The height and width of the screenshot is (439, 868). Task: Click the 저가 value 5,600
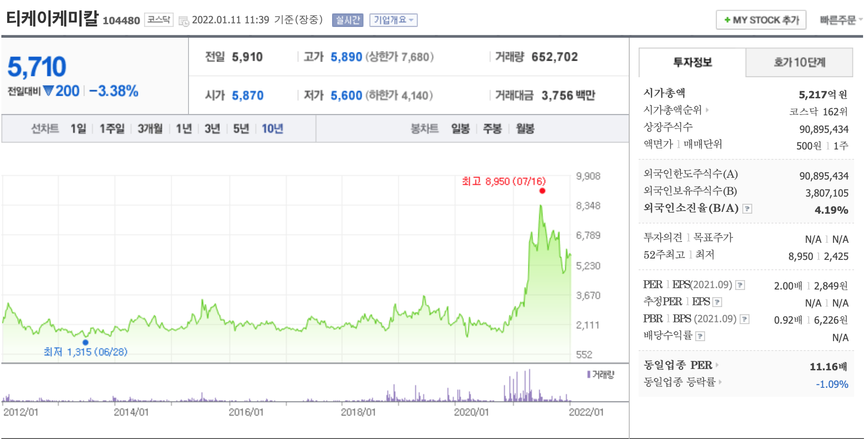click(x=346, y=96)
